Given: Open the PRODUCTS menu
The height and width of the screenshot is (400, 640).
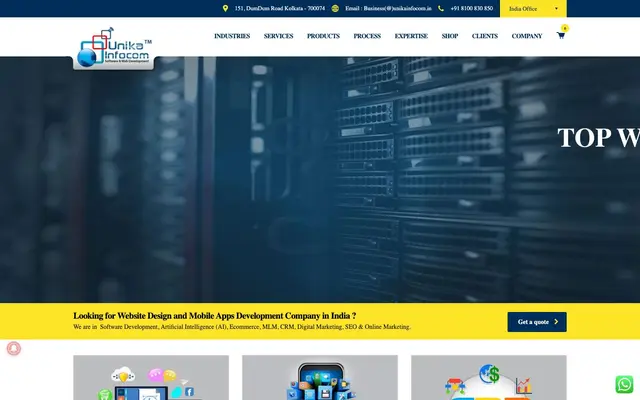Looking at the screenshot, I should click(x=323, y=36).
